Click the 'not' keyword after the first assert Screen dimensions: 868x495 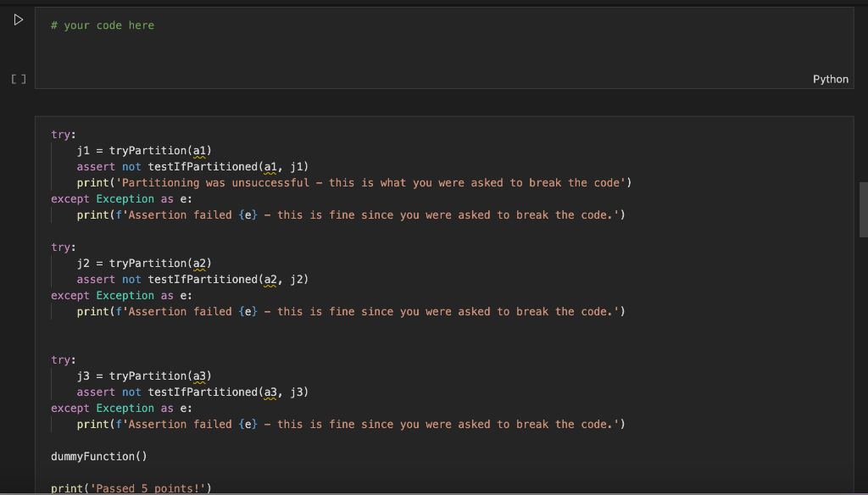pyautogui.click(x=131, y=166)
